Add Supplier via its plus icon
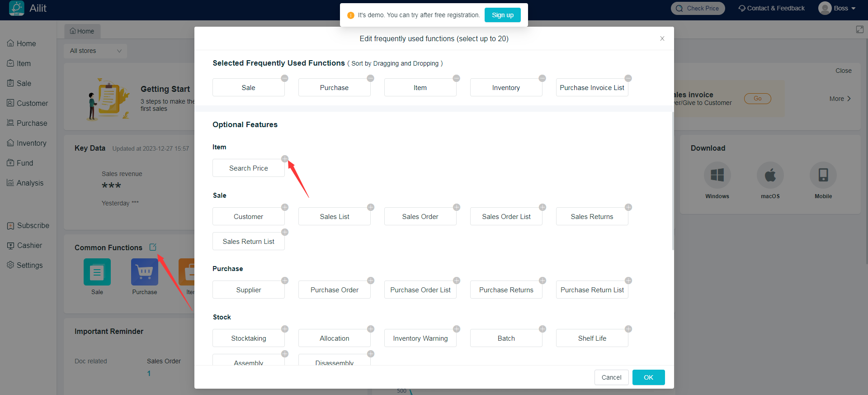This screenshot has width=868, height=395. pyautogui.click(x=284, y=281)
